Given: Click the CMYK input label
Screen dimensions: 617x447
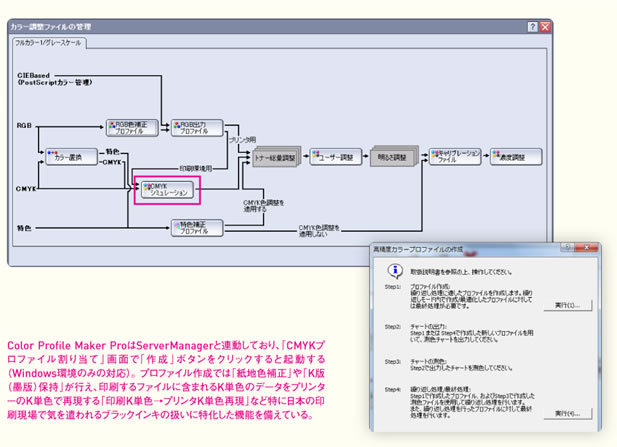Looking at the screenshot, I should tap(26, 189).
